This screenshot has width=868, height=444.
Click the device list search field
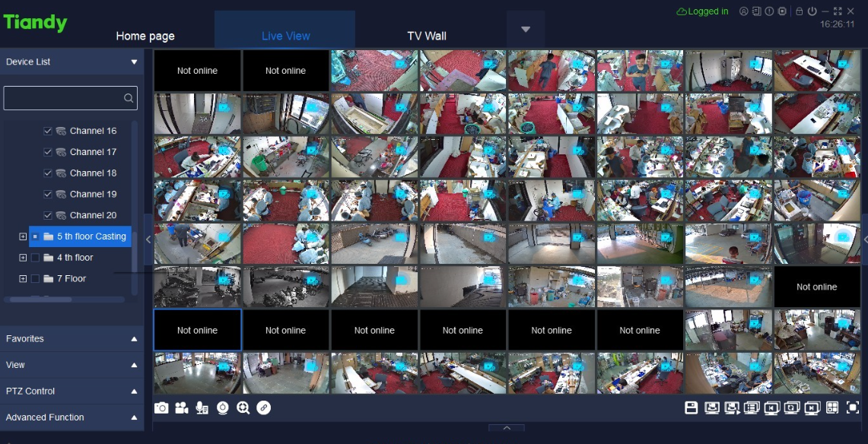pyautogui.click(x=63, y=98)
